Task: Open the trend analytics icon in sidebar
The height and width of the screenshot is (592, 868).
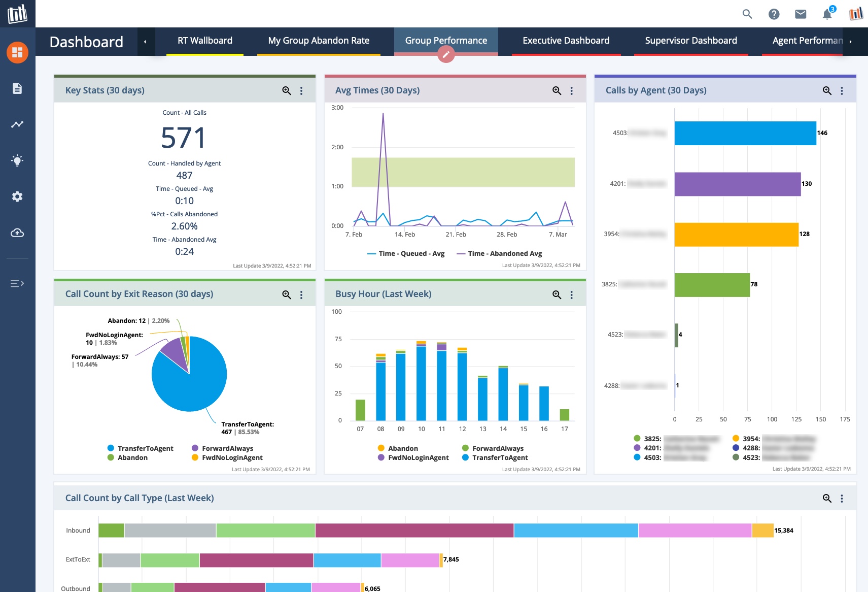Action: point(17,124)
